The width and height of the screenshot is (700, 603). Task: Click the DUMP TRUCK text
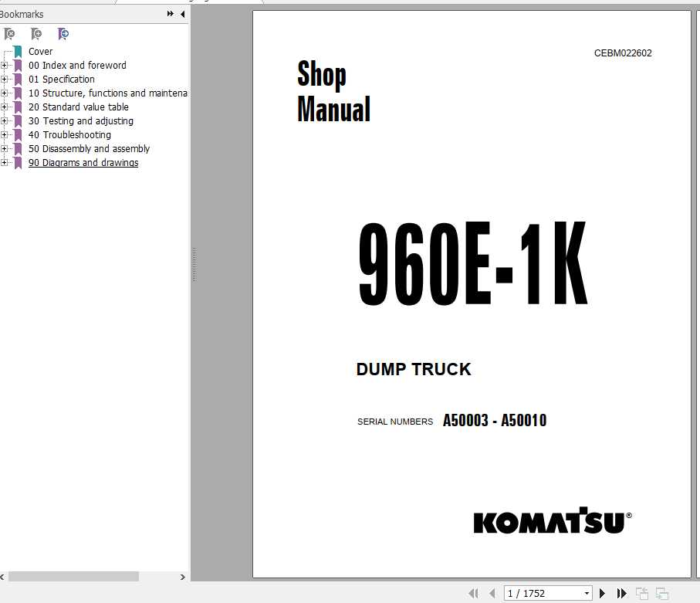click(414, 369)
